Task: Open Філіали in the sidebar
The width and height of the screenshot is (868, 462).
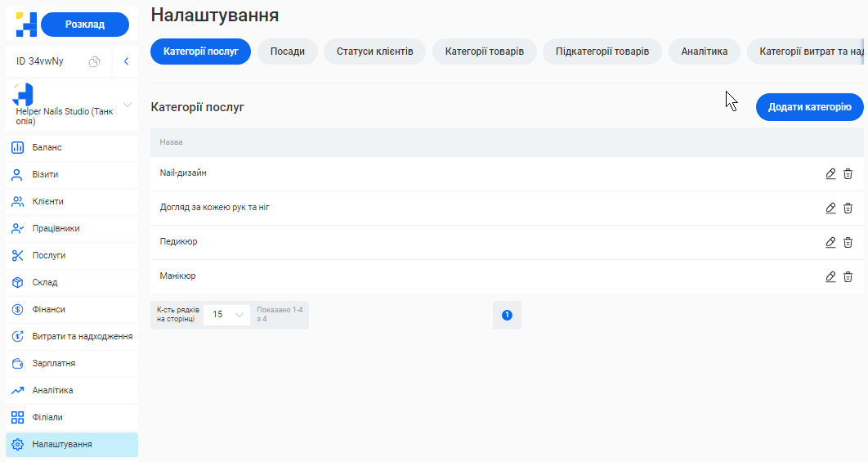Action: [47, 417]
